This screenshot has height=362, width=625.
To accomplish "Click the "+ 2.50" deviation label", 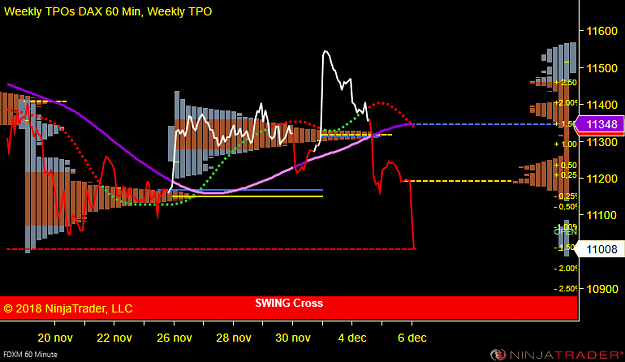I will pos(566,83).
